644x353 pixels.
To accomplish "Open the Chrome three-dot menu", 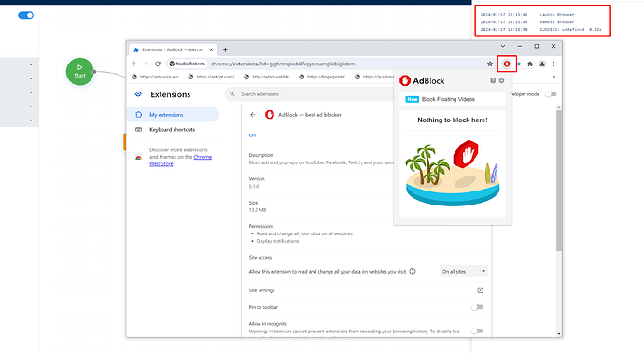I will pos(553,64).
